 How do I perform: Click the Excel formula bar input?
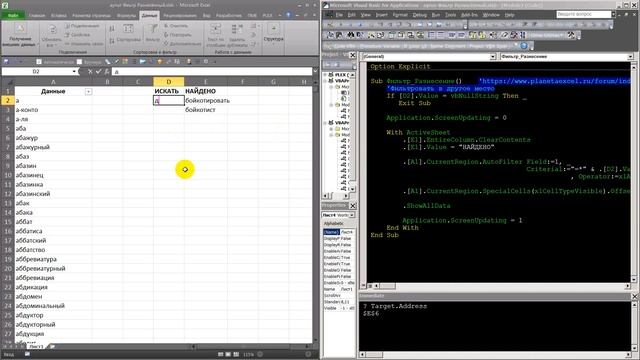coord(211,71)
